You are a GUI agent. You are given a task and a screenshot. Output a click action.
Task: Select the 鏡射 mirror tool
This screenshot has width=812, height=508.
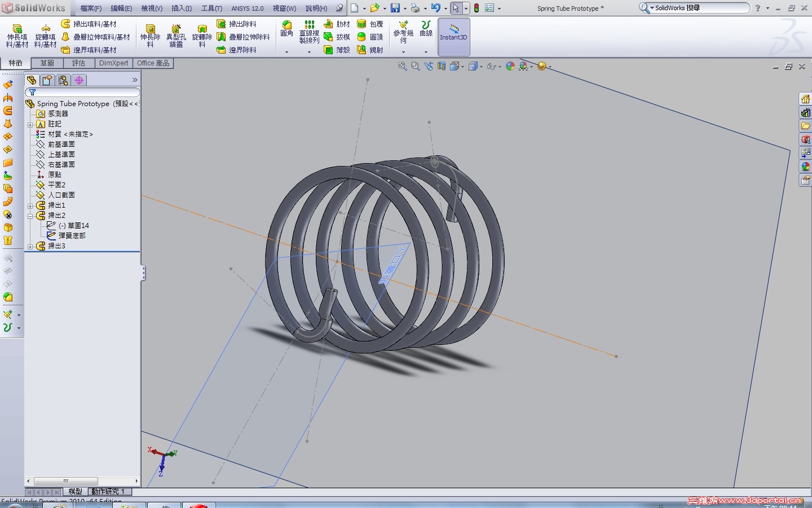pos(370,50)
